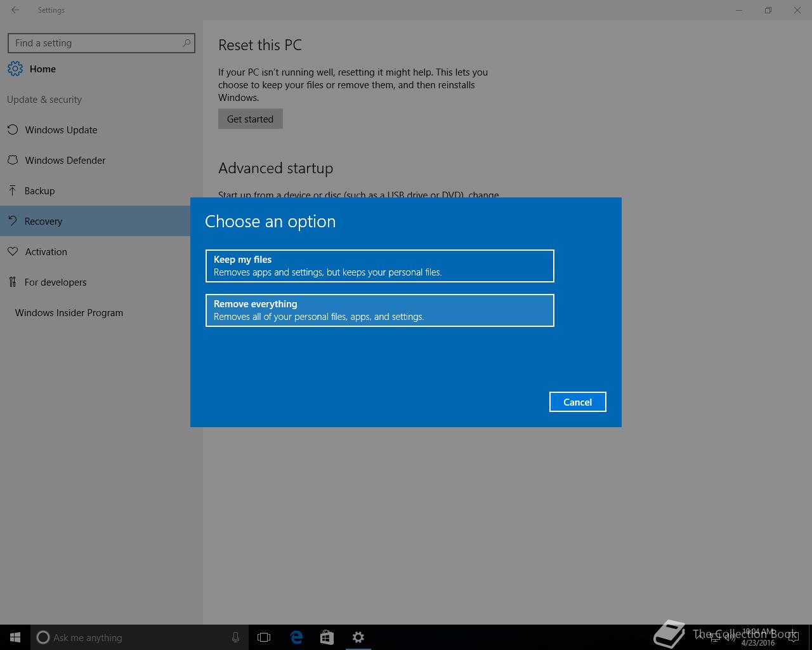
Task: Click the For developers tools icon
Action: coord(12,282)
